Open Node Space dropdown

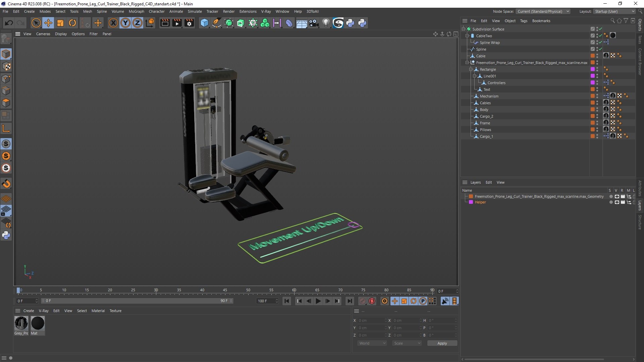coord(543,11)
